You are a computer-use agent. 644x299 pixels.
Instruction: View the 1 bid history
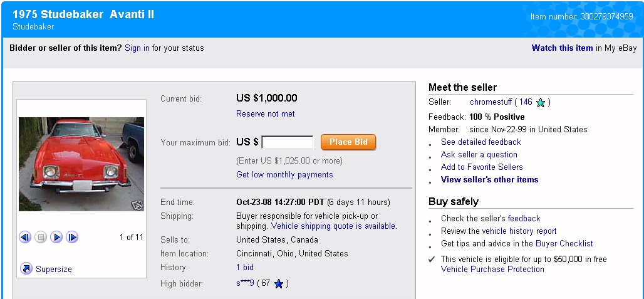point(245,268)
